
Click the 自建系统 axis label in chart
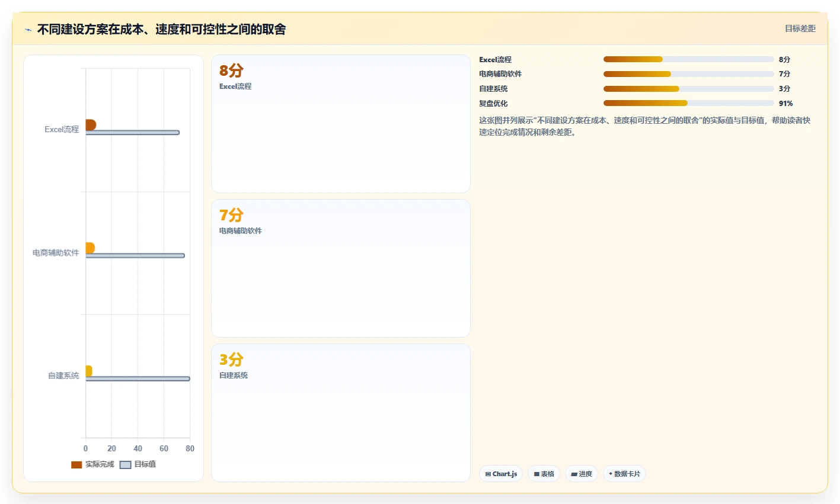(63, 376)
